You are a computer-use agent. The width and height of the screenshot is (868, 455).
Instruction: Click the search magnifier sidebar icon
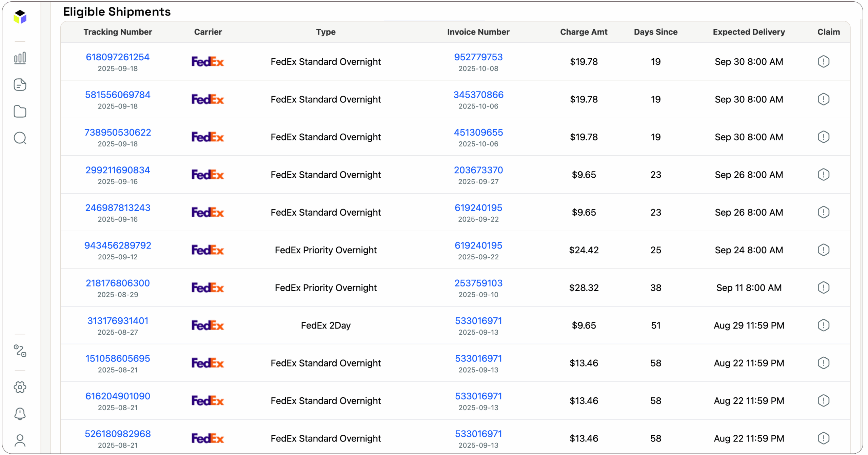[x=20, y=138]
